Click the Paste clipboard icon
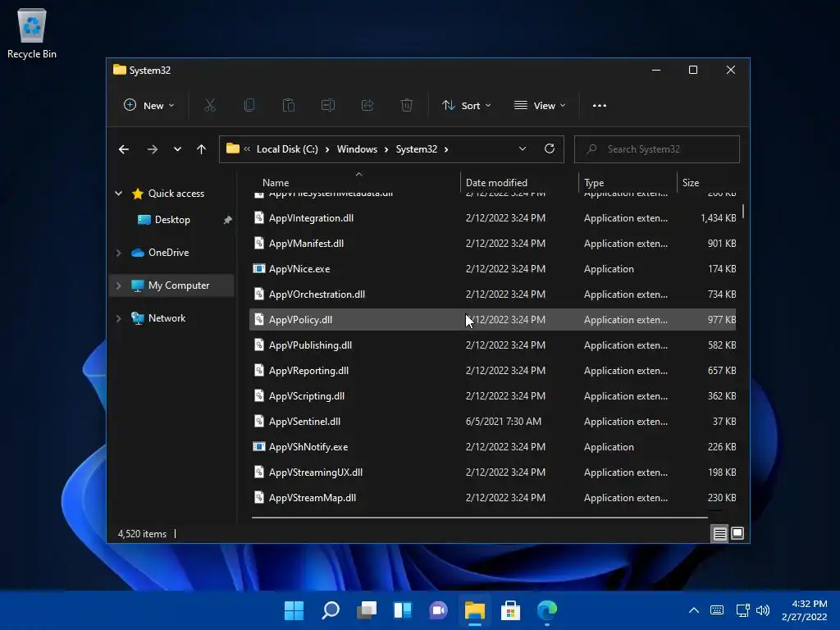The height and width of the screenshot is (630, 840). click(289, 106)
